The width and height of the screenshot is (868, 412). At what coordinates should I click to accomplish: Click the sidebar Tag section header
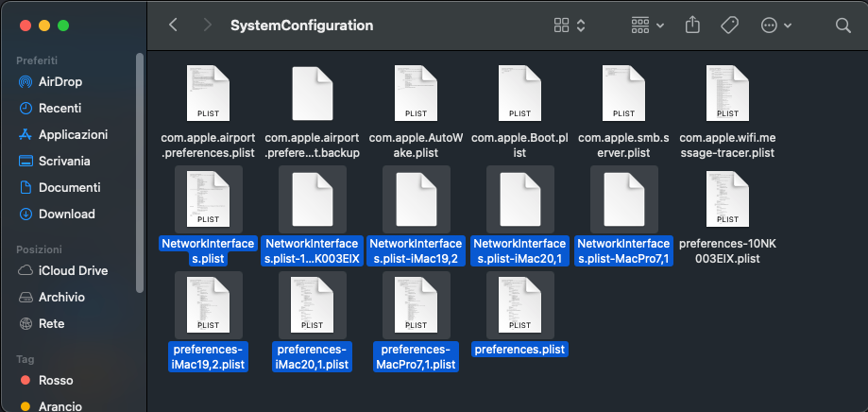[x=25, y=359]
